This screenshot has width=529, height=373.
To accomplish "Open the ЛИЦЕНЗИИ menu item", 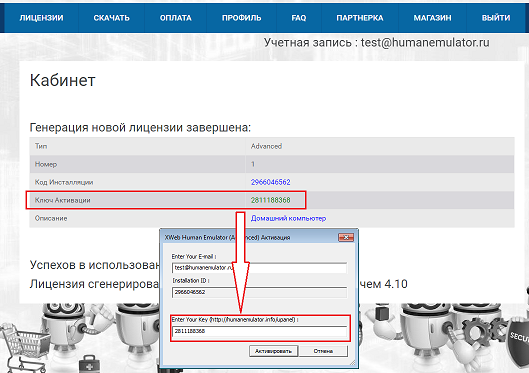I will click(x=41, y=18).
